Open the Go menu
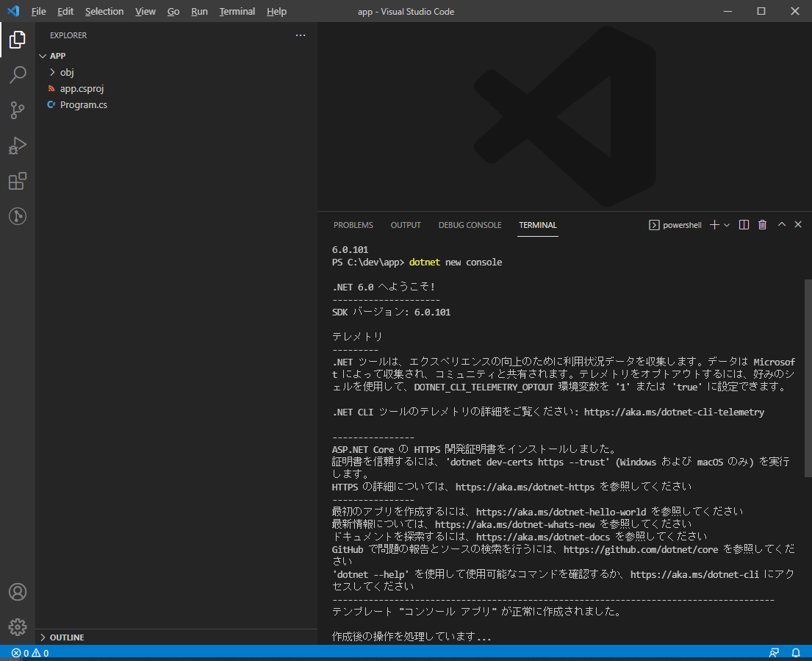812x661 pixels. click(x=173, y=12)
